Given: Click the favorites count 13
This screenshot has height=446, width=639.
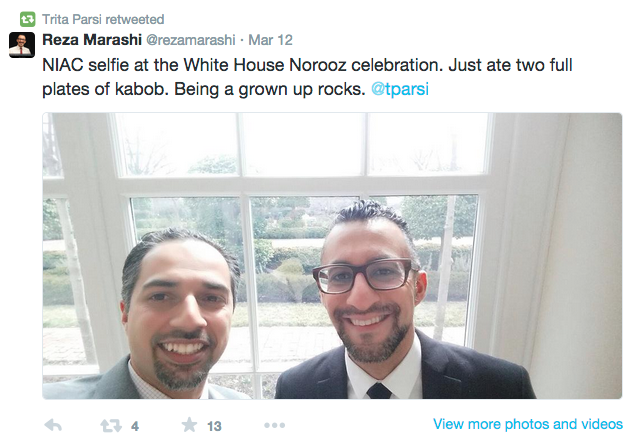Looking at the screenshot, I should coord(214,426).
